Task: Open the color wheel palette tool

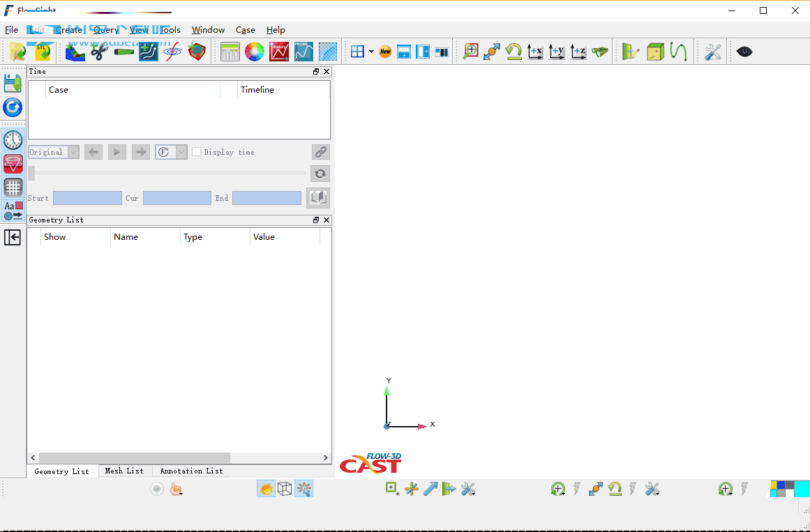Action: coord(254,52)
